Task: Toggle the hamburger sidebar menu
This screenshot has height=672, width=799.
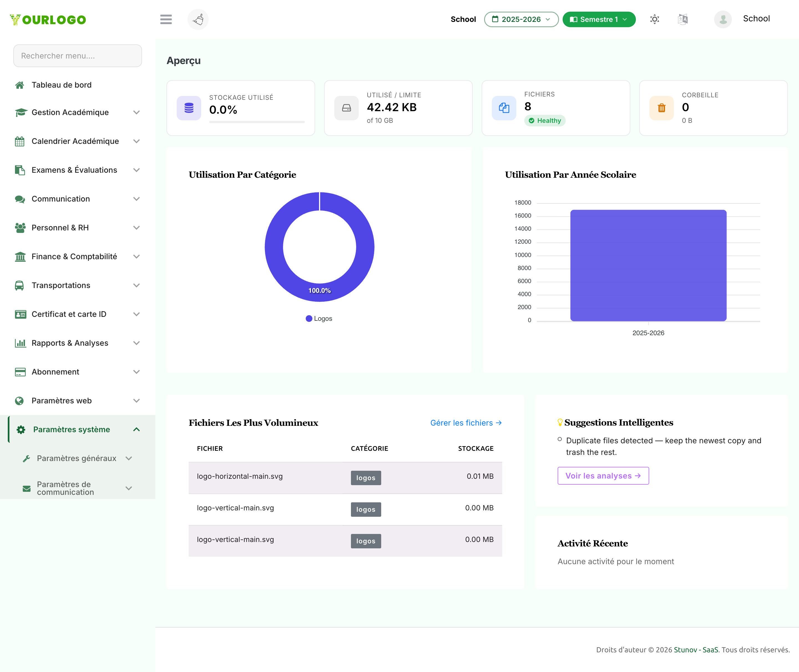Action: coord(166,19)
